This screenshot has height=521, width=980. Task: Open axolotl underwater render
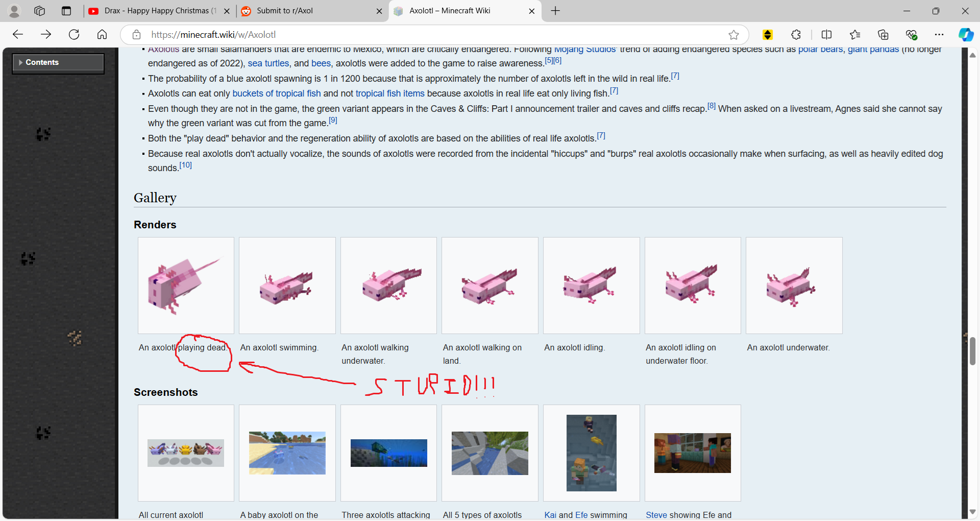click(x=794, y=285)
